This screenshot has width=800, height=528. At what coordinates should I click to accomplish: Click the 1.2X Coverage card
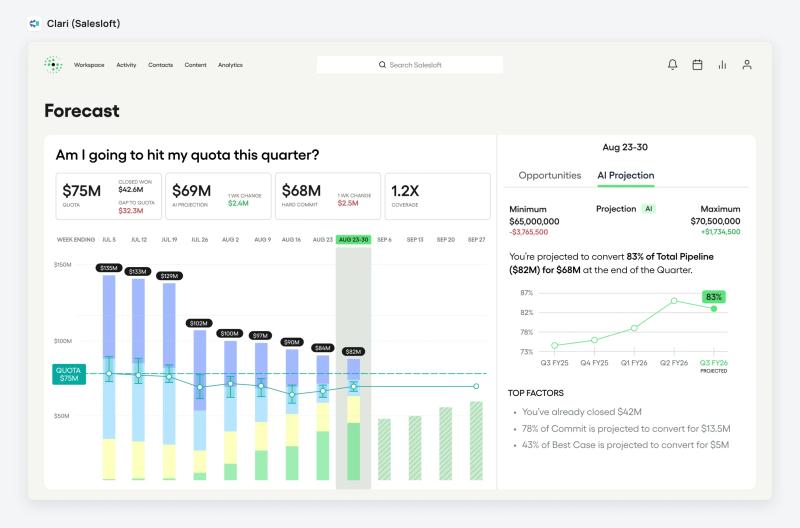(438, 196)
